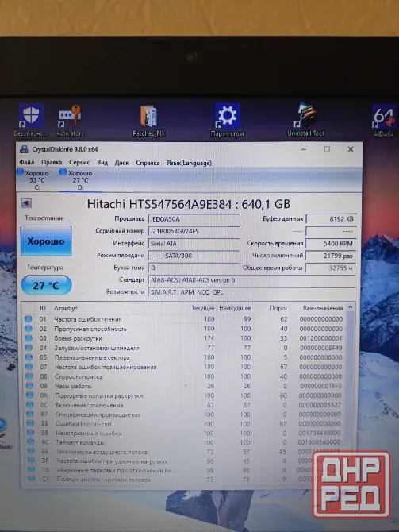Click the serial number field

pos(194,231)
